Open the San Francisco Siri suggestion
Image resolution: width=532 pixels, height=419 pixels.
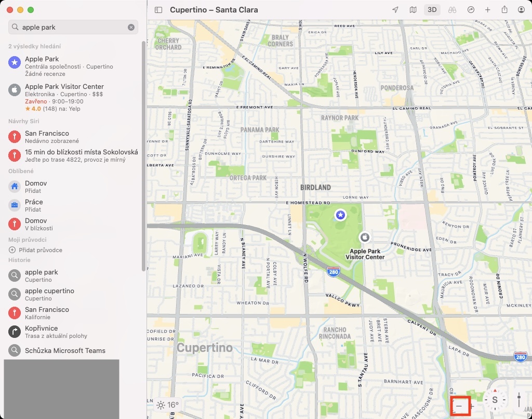point(73,137)
